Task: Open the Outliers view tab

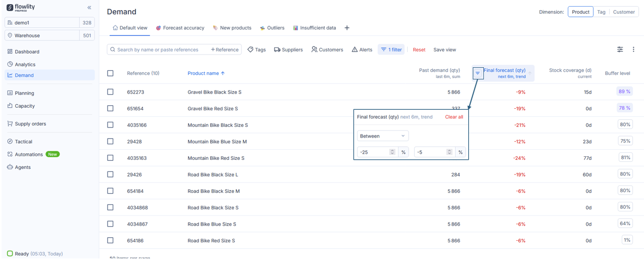Action: pos(272,28)
